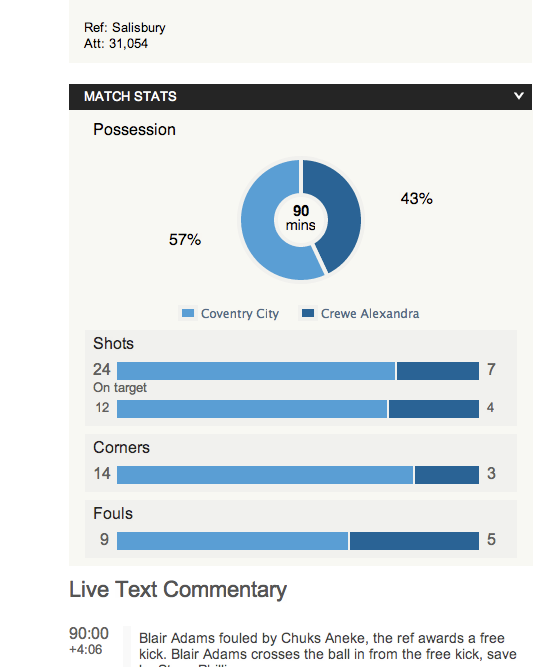The width and height of the screenshot is (549, 667).
Task: Click Crewe's 3 corners bar segment
Action: 447,475
